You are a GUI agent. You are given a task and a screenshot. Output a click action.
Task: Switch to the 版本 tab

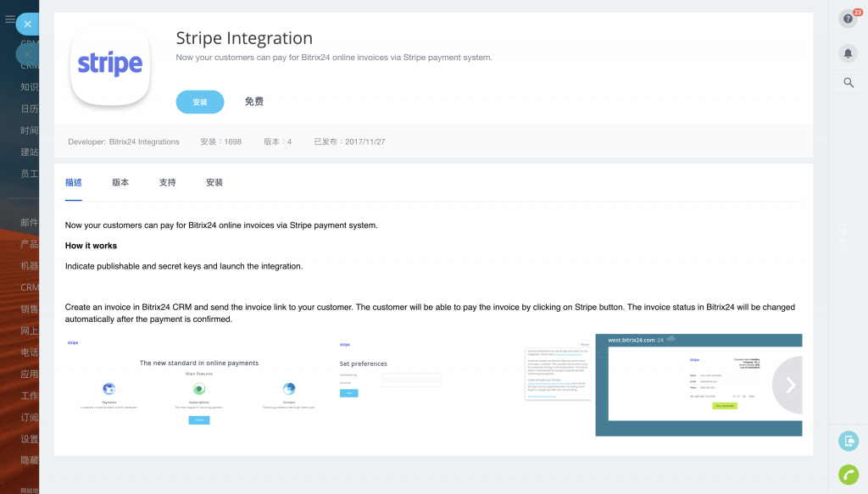pyautogui.click(x=120, y=182)
